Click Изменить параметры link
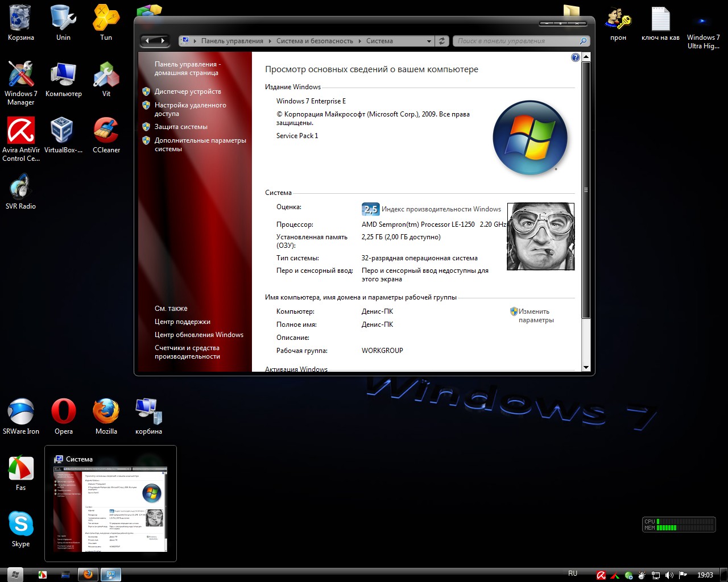This screenshot has height=582, width=728. [x=536, y=315]
